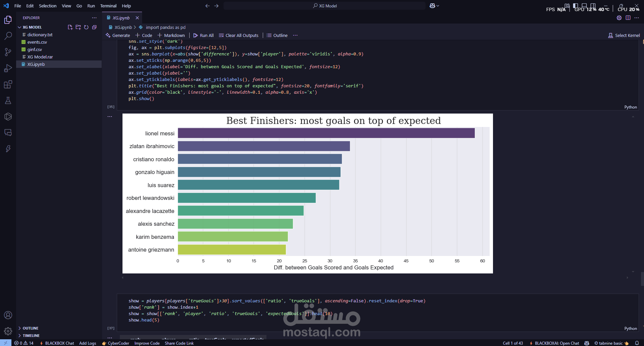Open the Edit menu
Screen dimensions: 644x346
point(30,6)
